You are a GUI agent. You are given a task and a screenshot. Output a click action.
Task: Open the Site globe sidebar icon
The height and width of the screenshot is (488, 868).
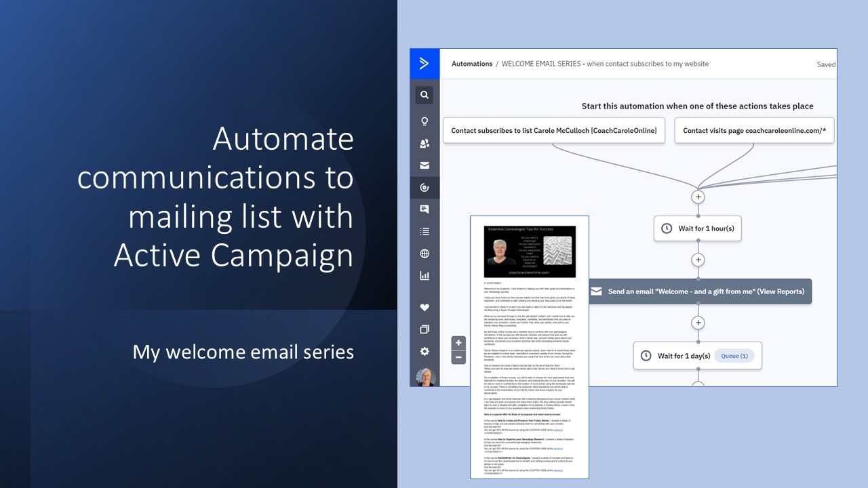[425, 253]
